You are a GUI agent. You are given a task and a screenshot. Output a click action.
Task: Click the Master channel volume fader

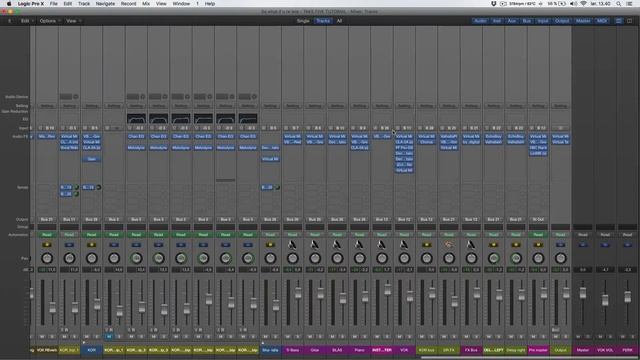pyautogui.click(x=583, y=293)
